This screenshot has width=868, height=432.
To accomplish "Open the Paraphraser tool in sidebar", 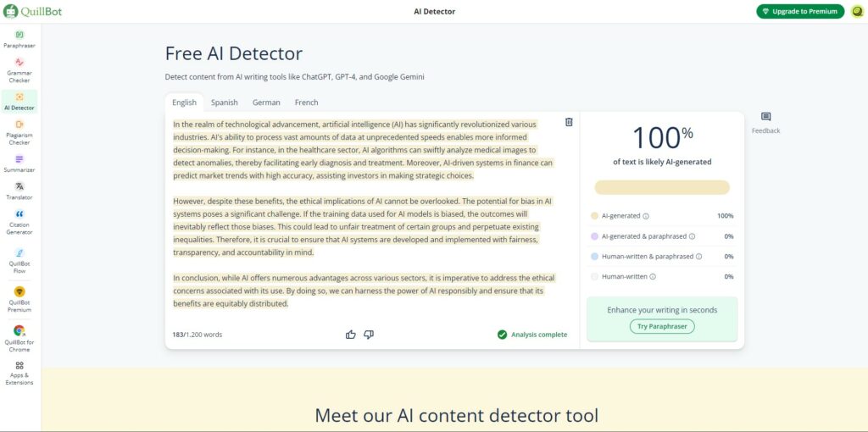I will pos(19,39).
